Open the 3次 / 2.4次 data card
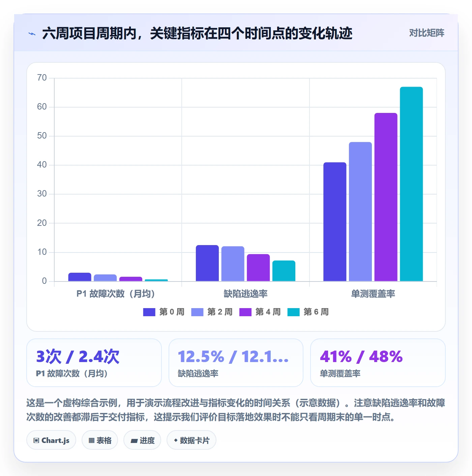472x476 pixels. 94,363
